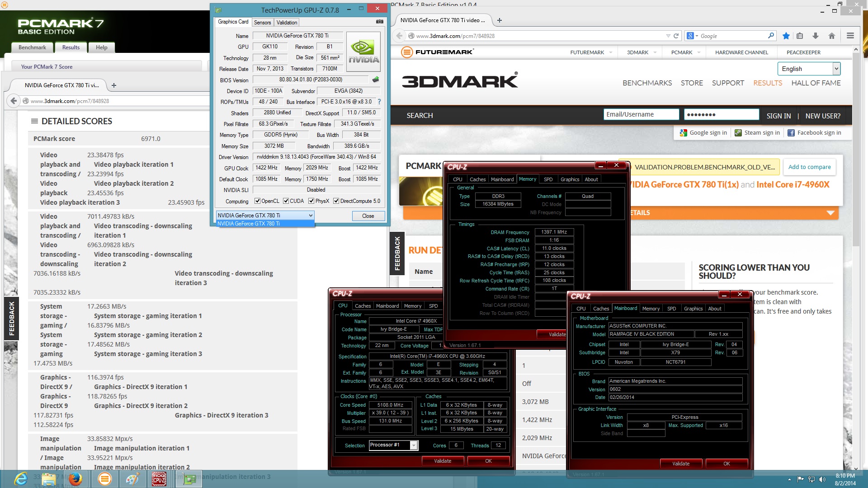
Task: Click OK in the CPU-Z CPU window
Action: coord(488,461)
